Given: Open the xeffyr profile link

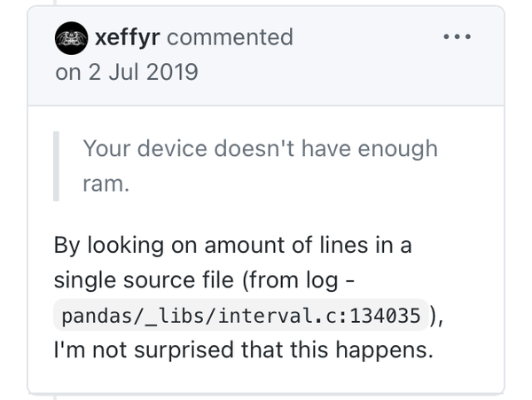Looking at the screenshot, I should [x=128, y=37].
